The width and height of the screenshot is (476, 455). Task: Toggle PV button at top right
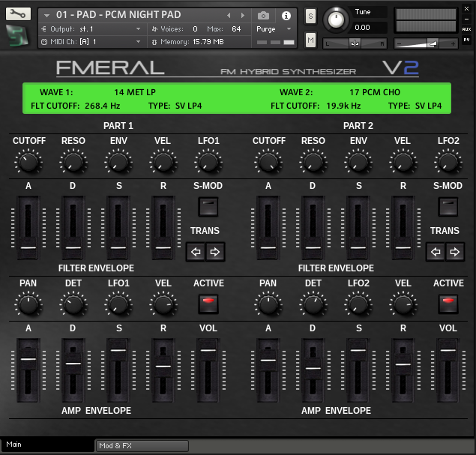466,40
